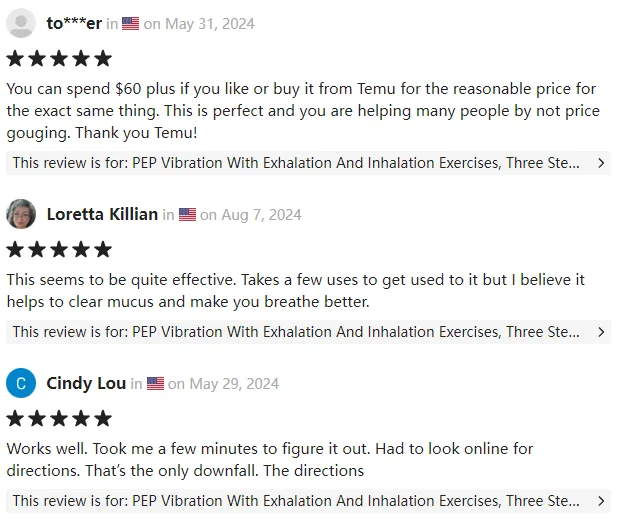Image resolution: width=642 pixels, height=525 pixels.
Task: Expand chevron on Loretta Killian's product bar
Action: coord(601,332)
